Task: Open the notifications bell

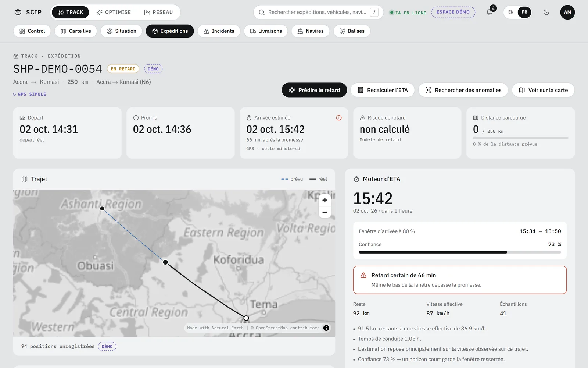Action: (x=489, y=12)
